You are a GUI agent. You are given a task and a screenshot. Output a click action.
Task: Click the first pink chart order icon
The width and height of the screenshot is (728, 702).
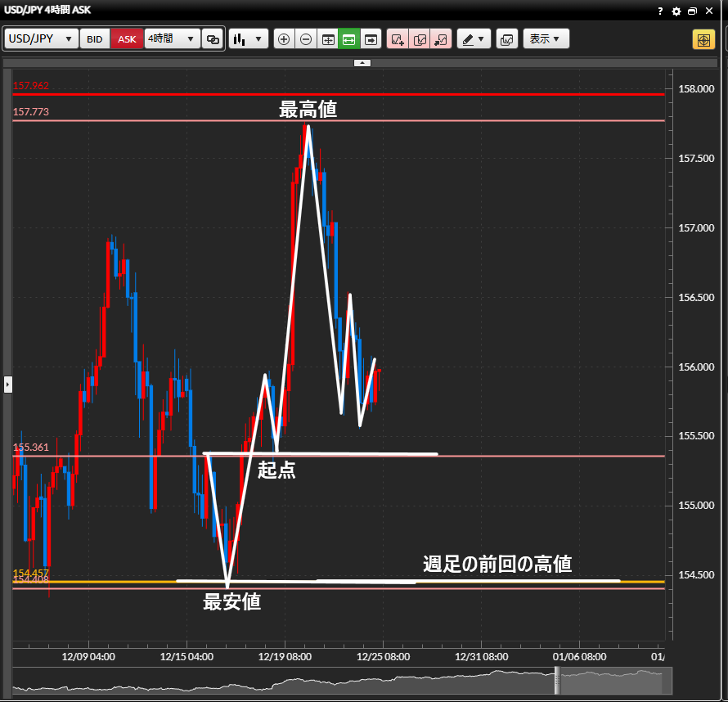coord(398,39)
